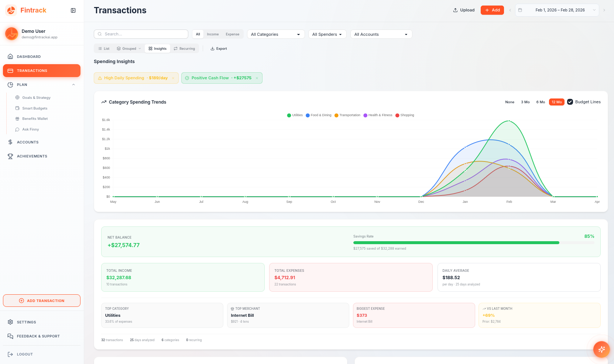Select the Recurring view tab

coord(184,48)
